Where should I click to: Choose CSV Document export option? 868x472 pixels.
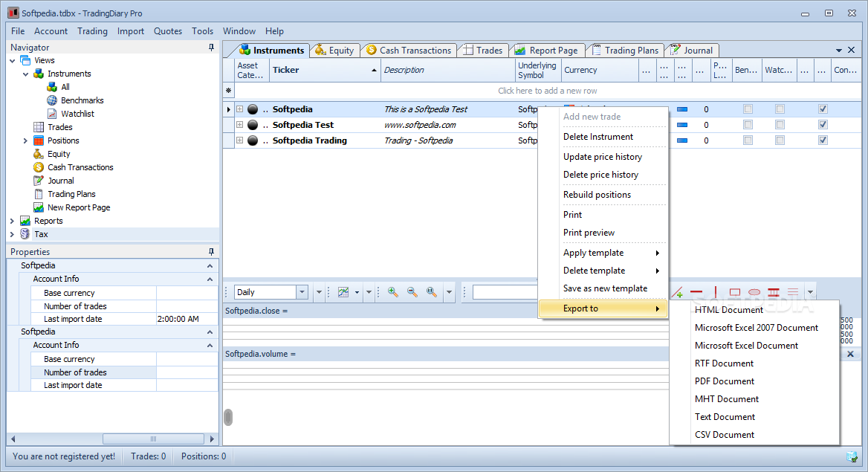tap(725, 435)
